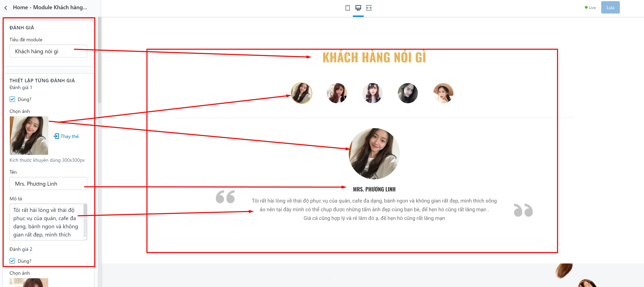Image resolution: width=644 pixels, height=287 pixels.
Task: Click the Live status indicator
Action: [590, 8]
